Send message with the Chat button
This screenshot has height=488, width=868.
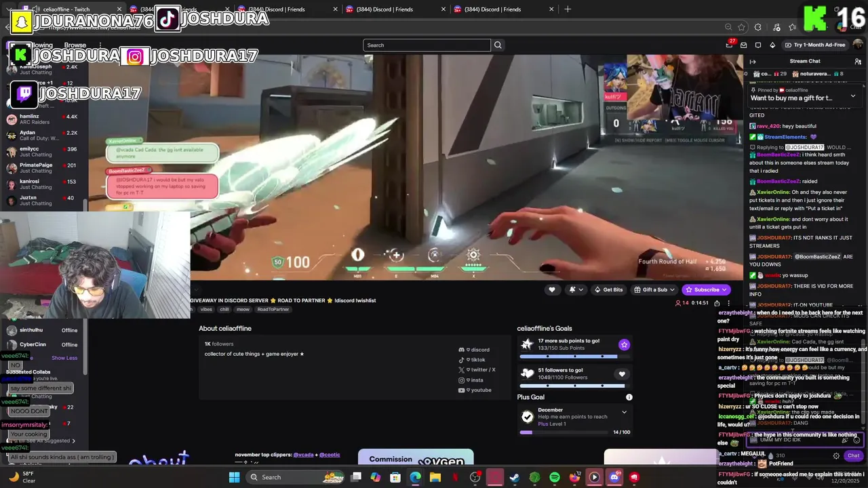tap(853, 456)
